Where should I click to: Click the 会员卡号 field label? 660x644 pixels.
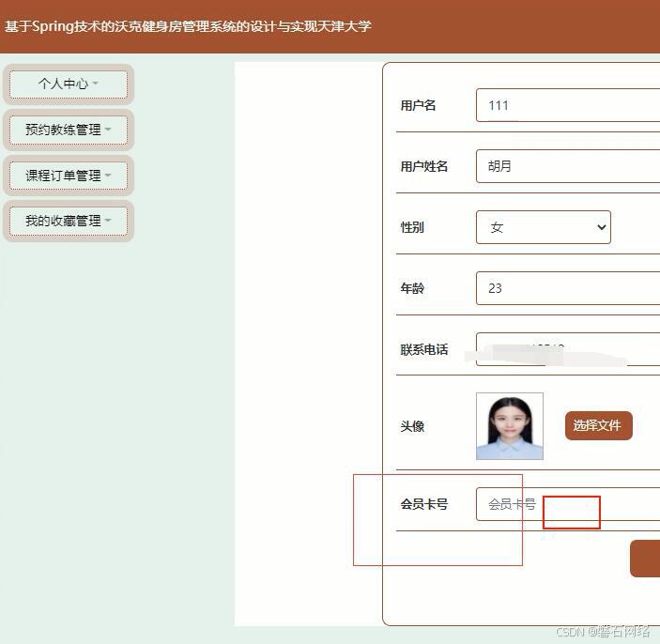[x=423, y=504]
